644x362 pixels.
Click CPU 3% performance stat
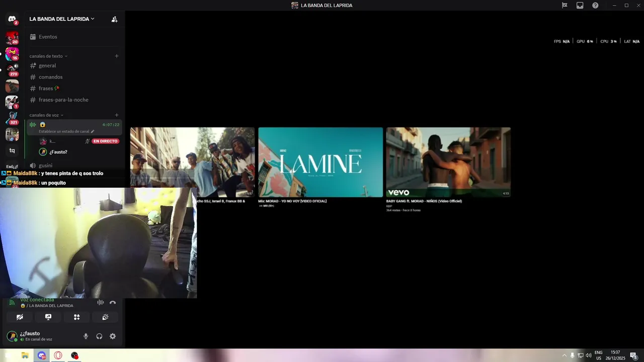(608, 41)
